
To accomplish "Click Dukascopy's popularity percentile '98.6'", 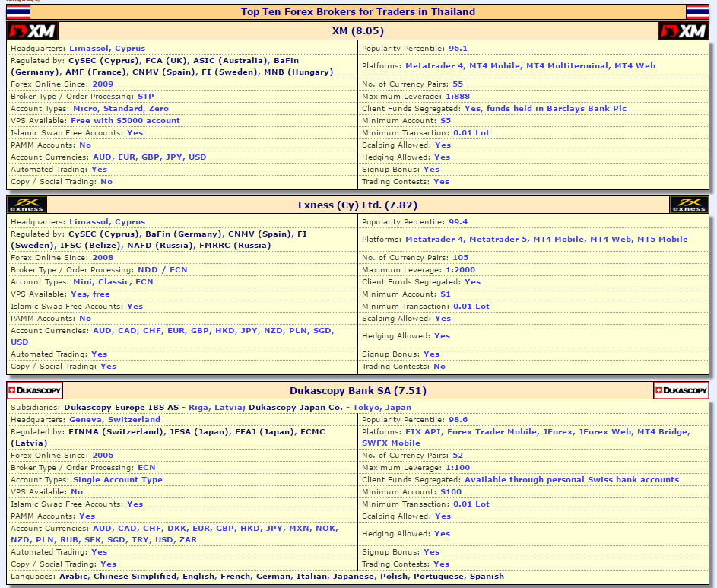I will point(458,420).
